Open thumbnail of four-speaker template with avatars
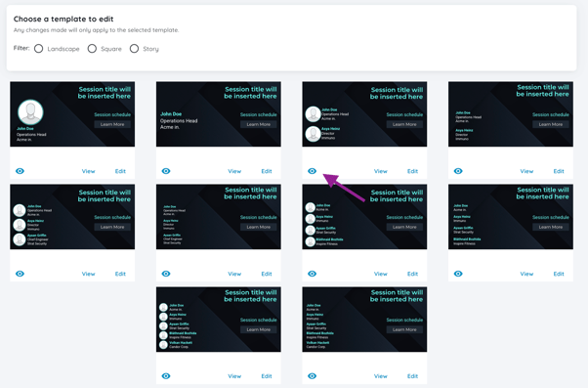 click(364, 217)
